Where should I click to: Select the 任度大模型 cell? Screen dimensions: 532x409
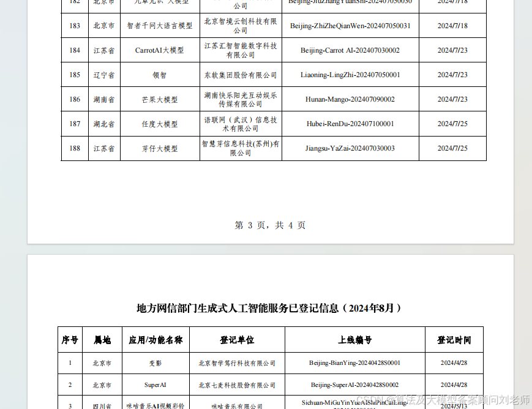[159, 124]
